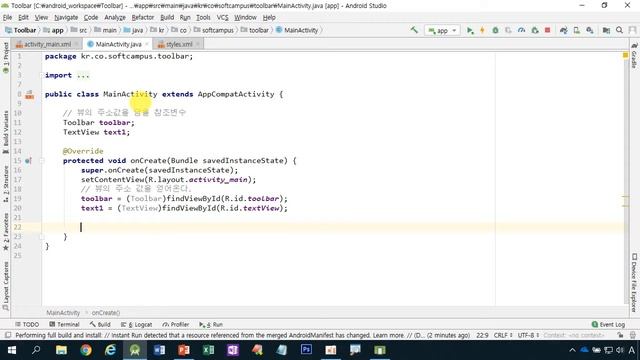Open the Project tool window sidebar

point(6,57)
